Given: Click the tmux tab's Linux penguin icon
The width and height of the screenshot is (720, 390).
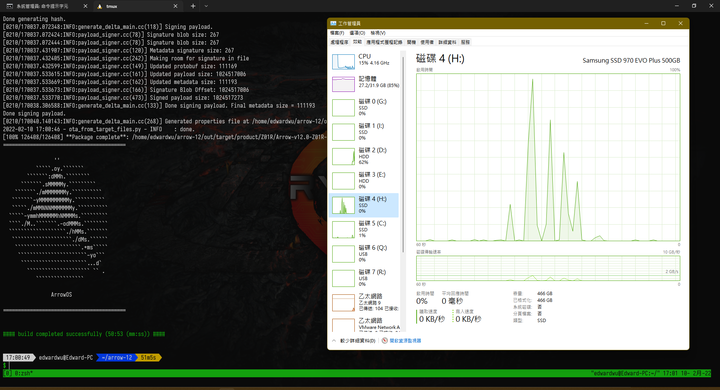Looking at the screenshot, I should click(100, 6).
